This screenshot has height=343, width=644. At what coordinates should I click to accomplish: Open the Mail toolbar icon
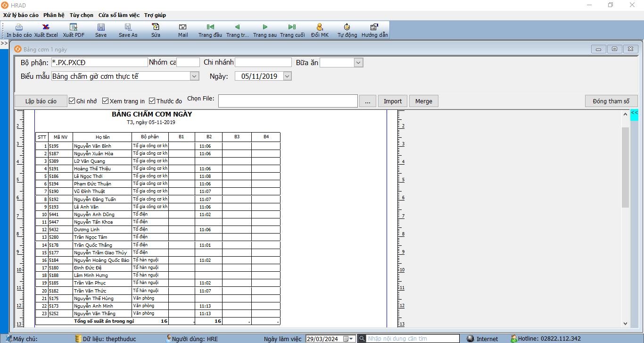pyautogui.click(x=183, y=27)
